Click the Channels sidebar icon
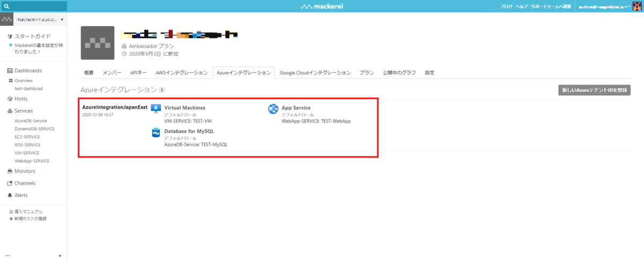The width and height of the screenshot is (644, 262). (x=10, y=183)
